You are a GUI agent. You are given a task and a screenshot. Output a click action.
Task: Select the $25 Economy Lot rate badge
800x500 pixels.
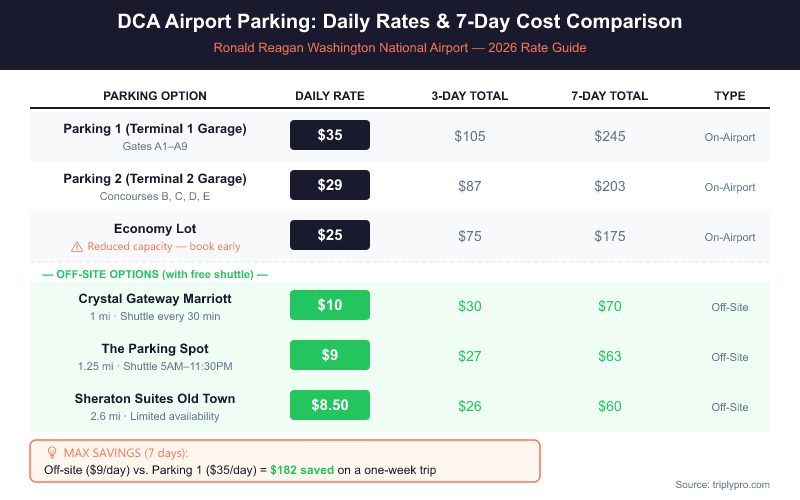pos(330,235)
